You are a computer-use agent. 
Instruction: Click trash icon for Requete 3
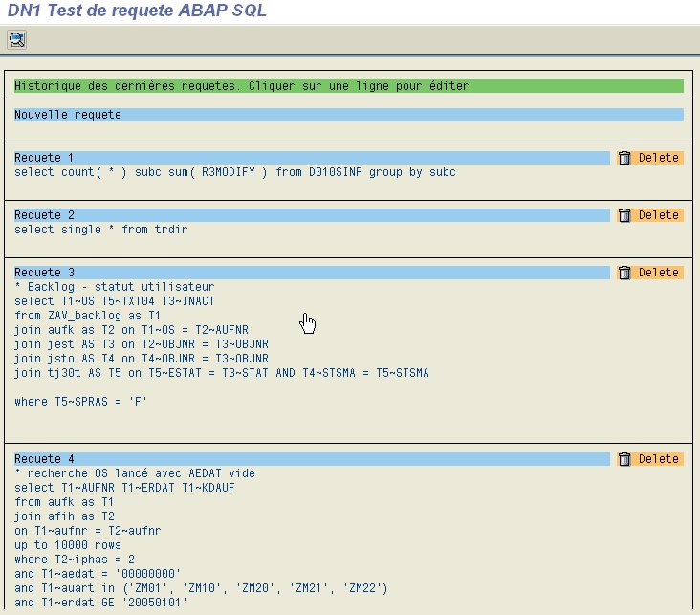click(624, 273)
